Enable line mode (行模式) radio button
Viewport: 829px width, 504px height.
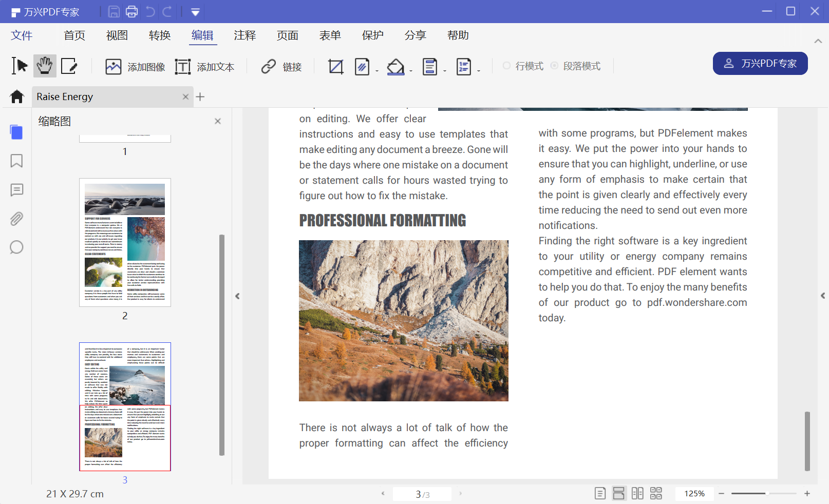[506, 66]
